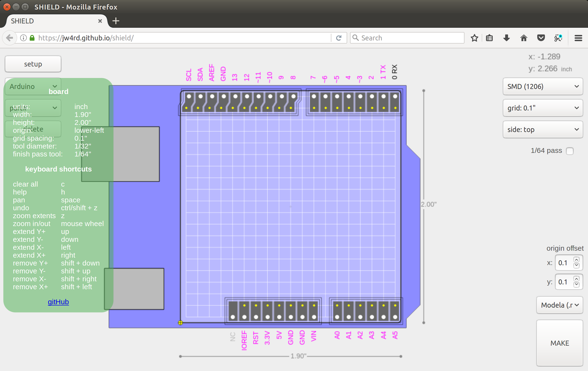588x371 pixels.
Task: Click the MAKE button
Action: point(560,343)
